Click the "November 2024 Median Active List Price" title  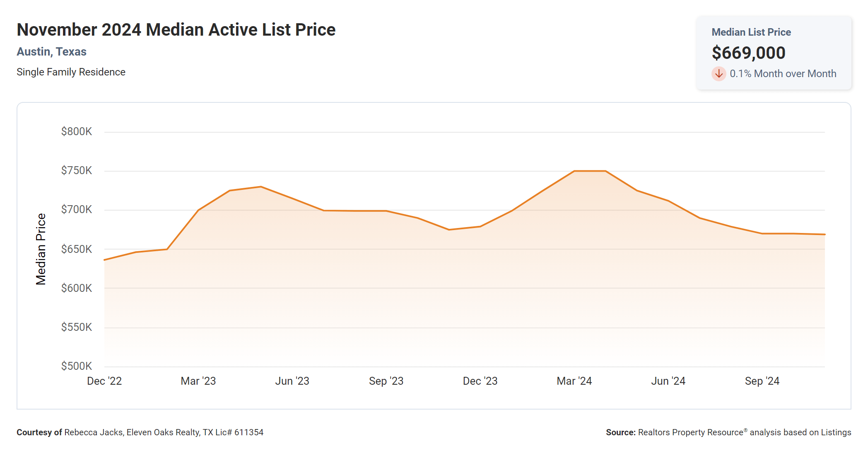[176, 30]
